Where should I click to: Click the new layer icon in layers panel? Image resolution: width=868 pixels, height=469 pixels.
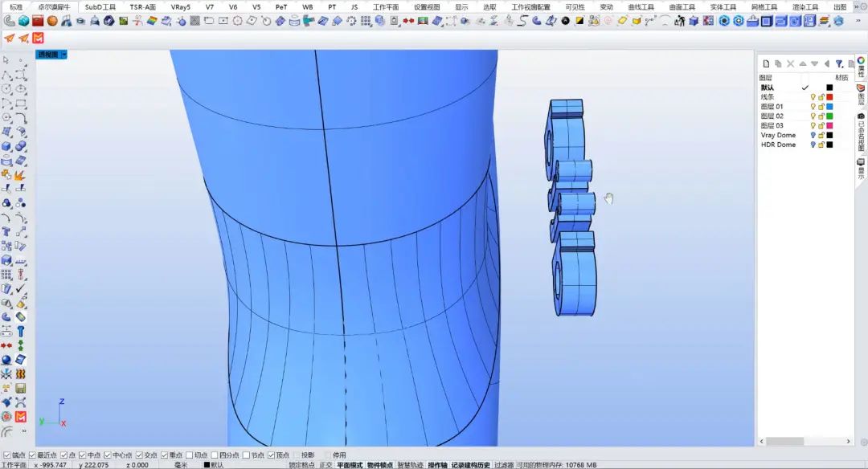[766, 63]
